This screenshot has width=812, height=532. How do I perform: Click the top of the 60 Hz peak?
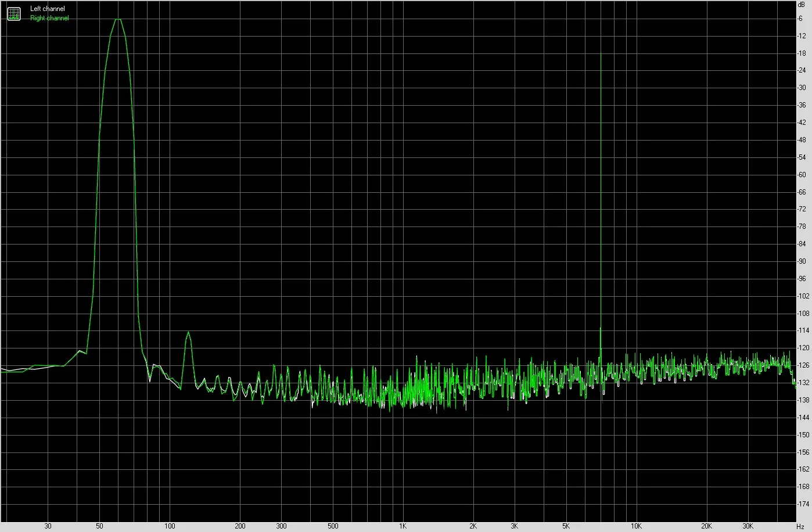tap(118, 19)
